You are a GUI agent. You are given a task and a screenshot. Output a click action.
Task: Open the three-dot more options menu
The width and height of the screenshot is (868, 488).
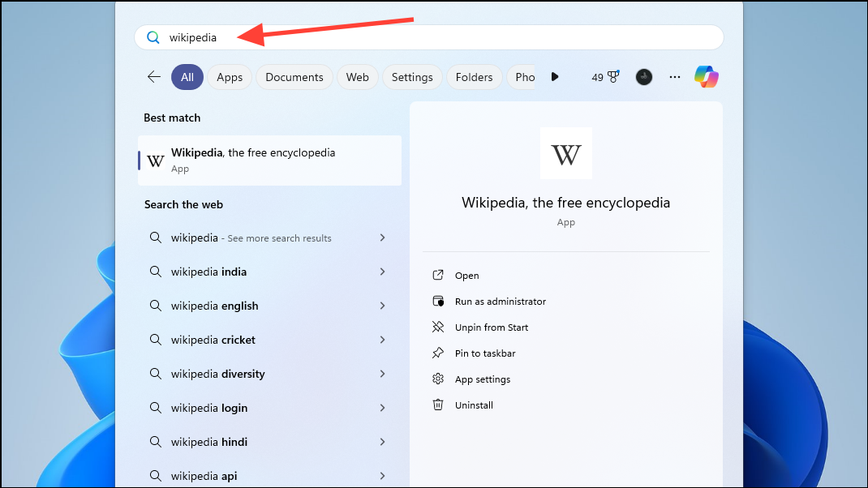pos(674,77)
